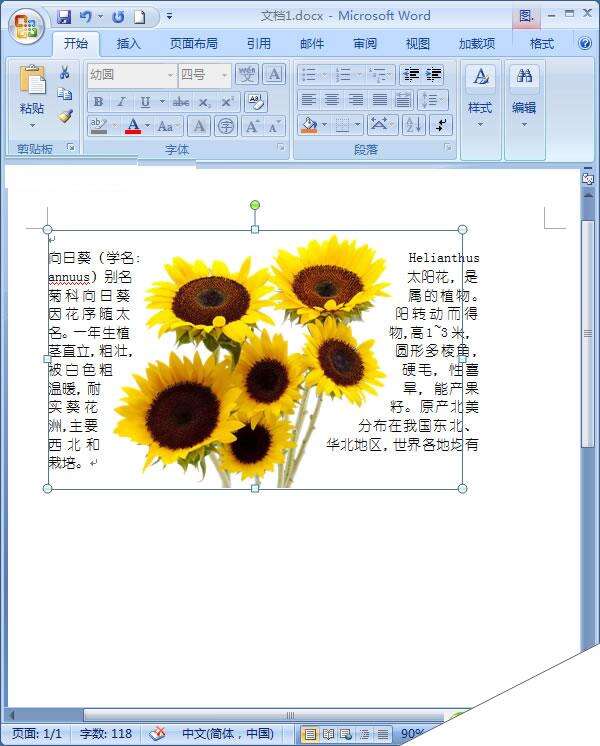This screenshot has width=600, height=746.
Task: Apply paragraph shading paint bucket
Action: pos(309,126)
